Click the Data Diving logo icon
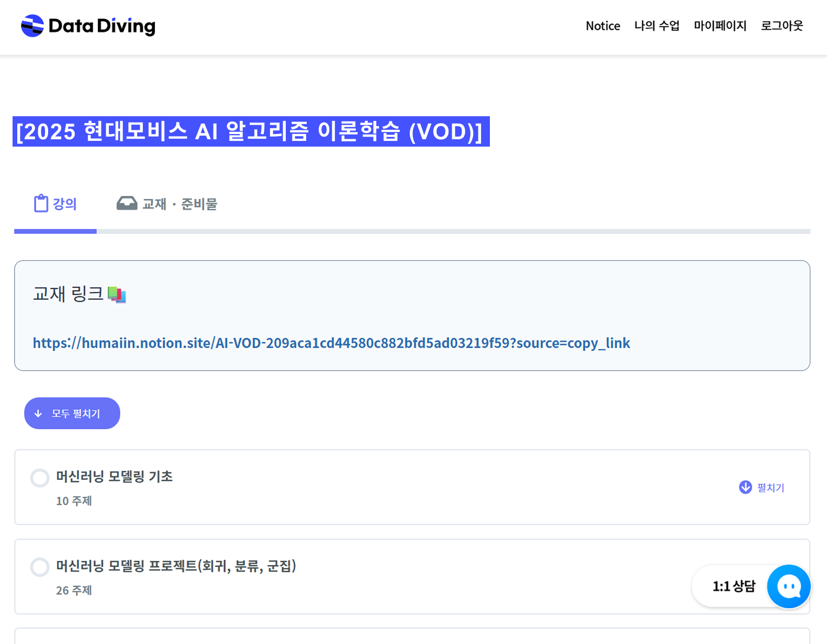The image size is (828, 644). (x=32, y=26)
